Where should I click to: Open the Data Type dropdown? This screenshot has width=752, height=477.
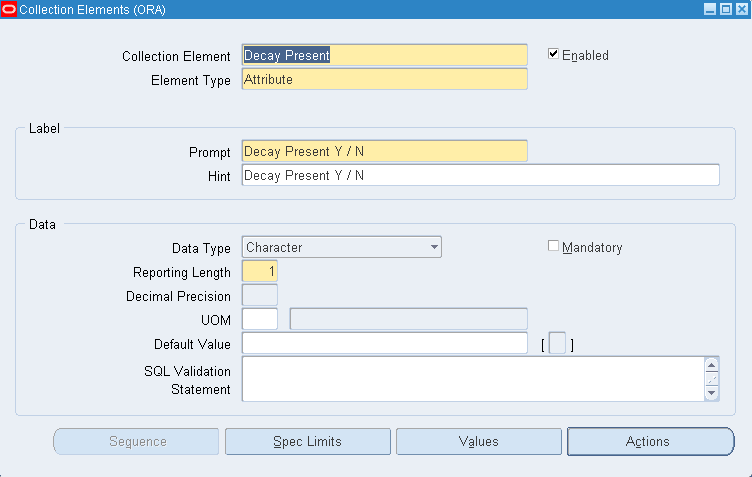point(434,247)
